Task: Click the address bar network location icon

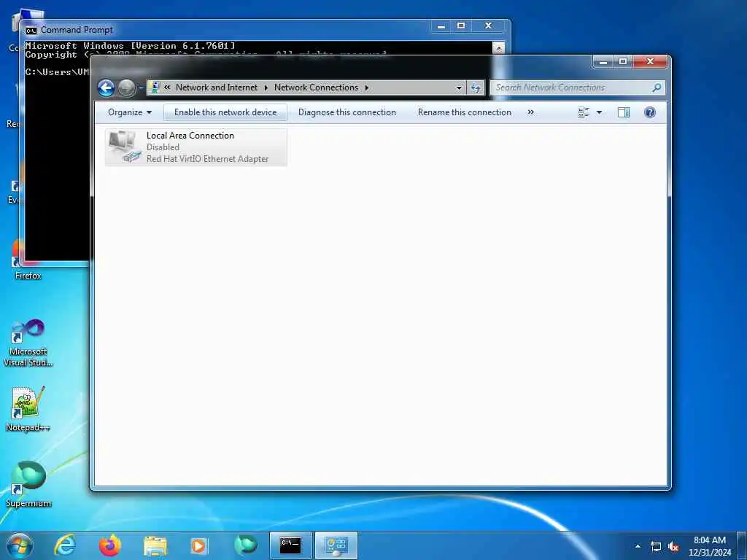Action: (155, 87)
